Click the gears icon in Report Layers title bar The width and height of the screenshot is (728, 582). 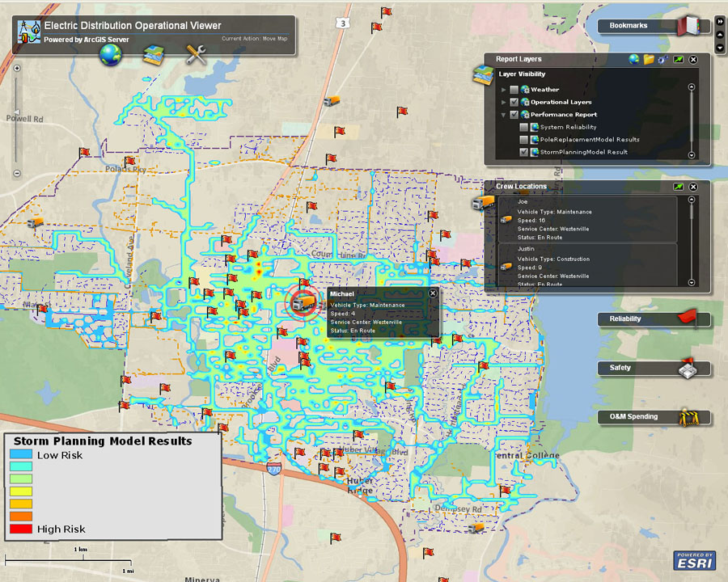pyautogui.click(x=663, y=59)
